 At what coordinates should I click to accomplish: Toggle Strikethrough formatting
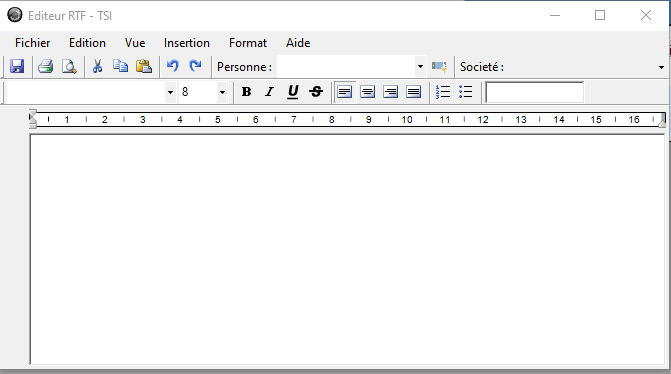[x=316, y=92]
